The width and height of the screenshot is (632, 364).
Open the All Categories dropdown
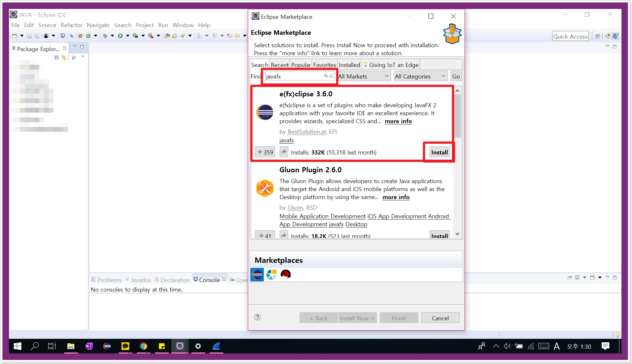[x=420, y=76]
